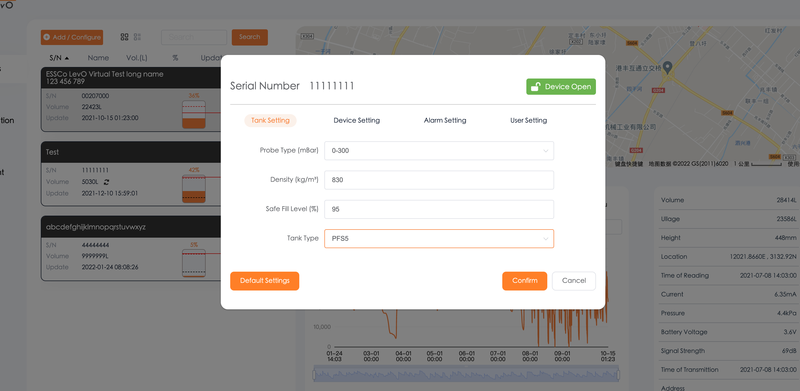This screenshot has height=391, width=800.
Task: Click the refresh icon next to 5030L
Action: [106, 182]
